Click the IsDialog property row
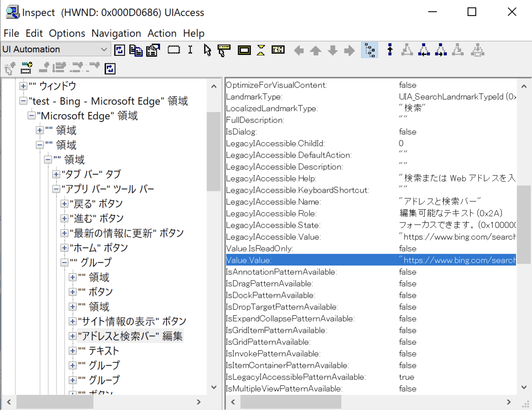 (x=371, y=132)
